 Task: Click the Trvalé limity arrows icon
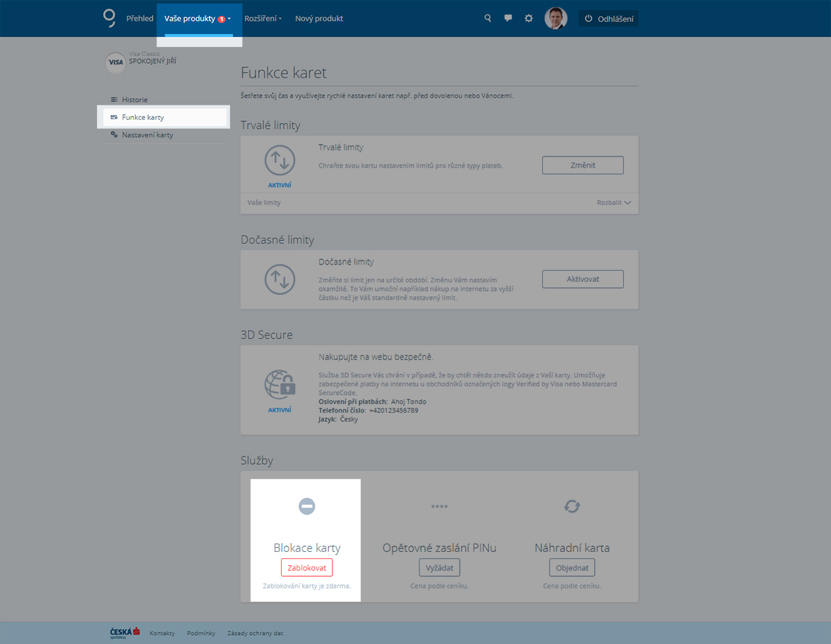point(280,161)
